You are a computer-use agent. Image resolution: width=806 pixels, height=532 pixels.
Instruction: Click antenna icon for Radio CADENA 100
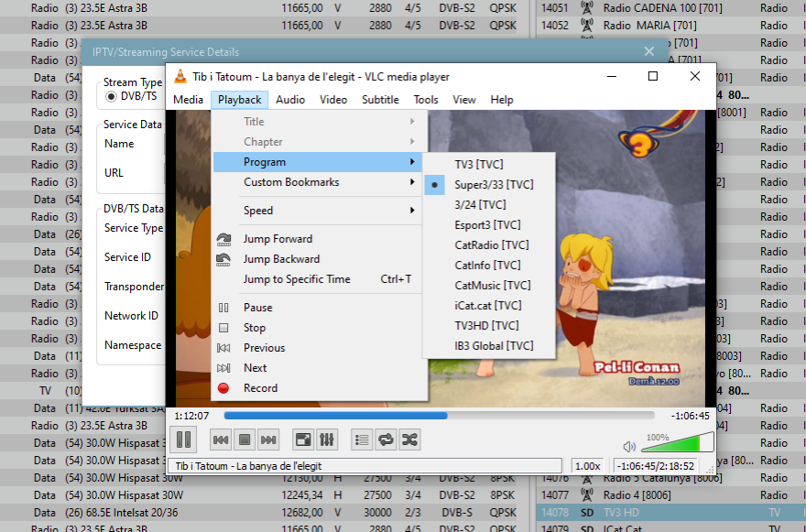pyautogui.click(x=586, y=7)
